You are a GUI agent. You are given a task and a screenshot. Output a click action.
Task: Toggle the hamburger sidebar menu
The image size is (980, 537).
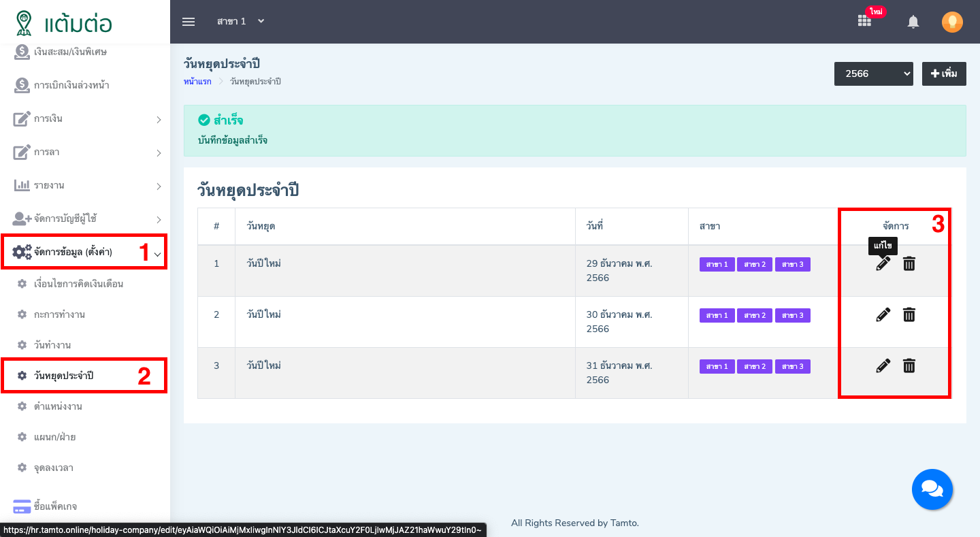coord(189,22)
